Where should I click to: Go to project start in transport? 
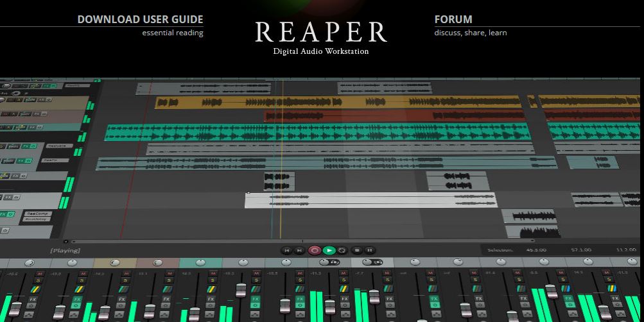click(286, 250)
